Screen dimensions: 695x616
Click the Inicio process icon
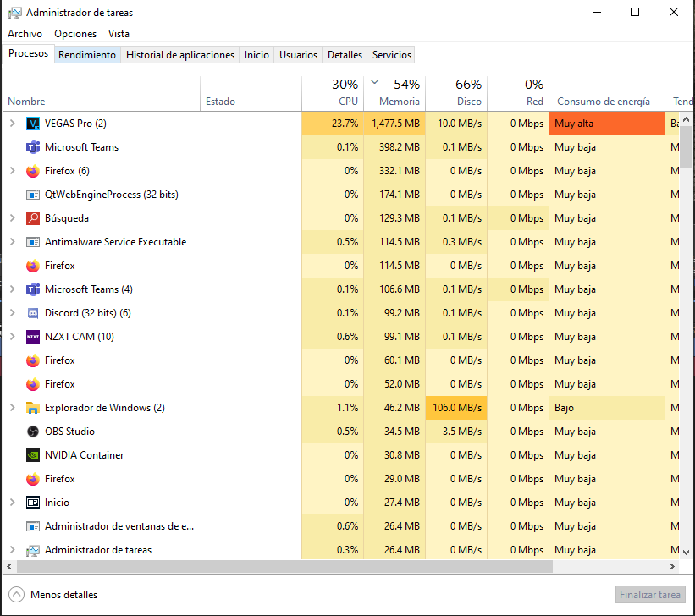[x=33, y=503]
